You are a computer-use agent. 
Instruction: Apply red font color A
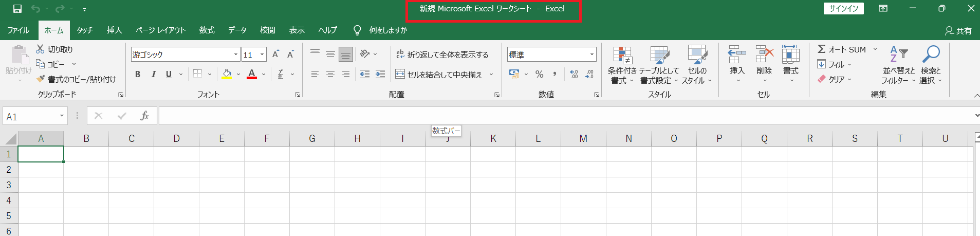click(x=252, y=75)
